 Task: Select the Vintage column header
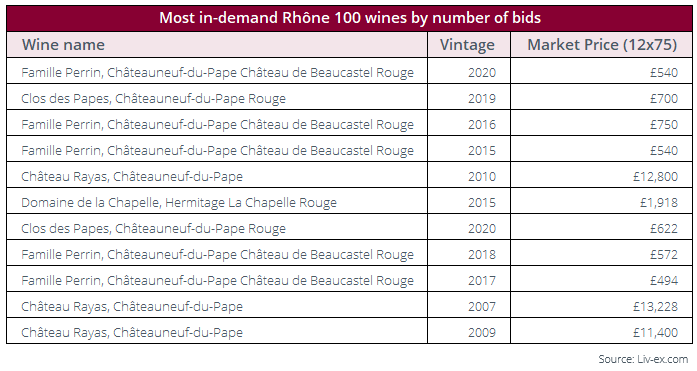[x=467, y=44]
